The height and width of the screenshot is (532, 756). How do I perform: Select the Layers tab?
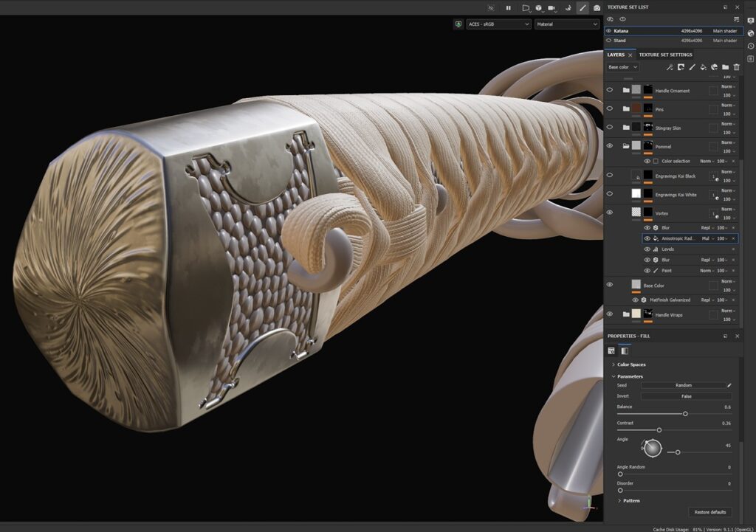point(616,55)
